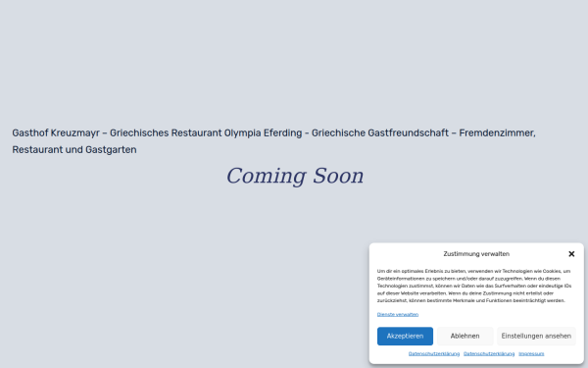Click the Zustimmung verwalten dialog title
588x368 pixels.
pyautogui.click(x=476, y=254)
